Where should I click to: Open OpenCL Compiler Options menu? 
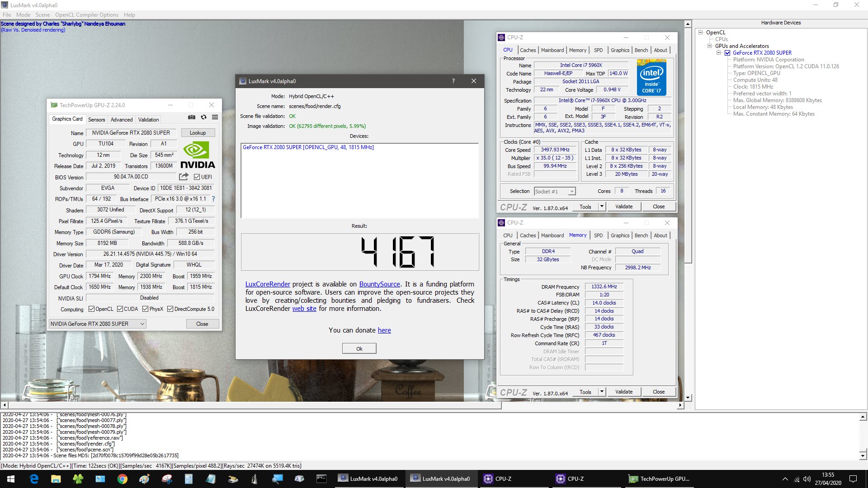pos(87,15)
